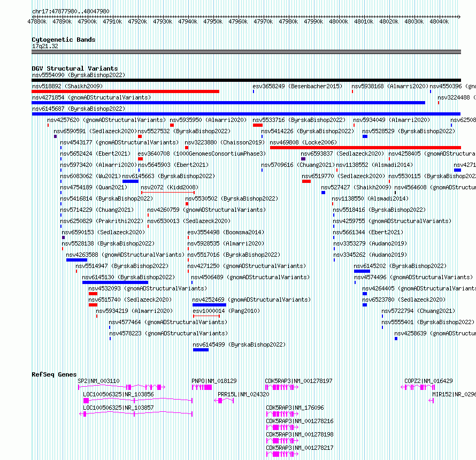
Task: Click the blue nsv6145130 variant bar
Action: pos(116,282)
